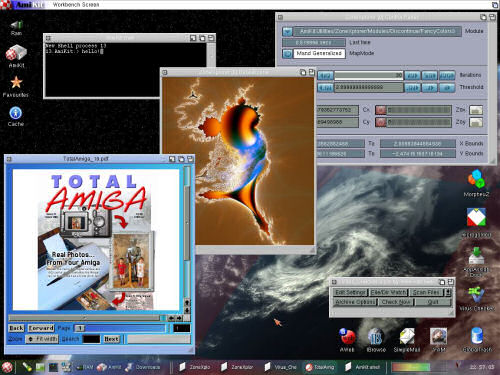Viewport: 500px width, 375px height.
Task: Launch the AWeb browser icon
Action: coord(347,337)
